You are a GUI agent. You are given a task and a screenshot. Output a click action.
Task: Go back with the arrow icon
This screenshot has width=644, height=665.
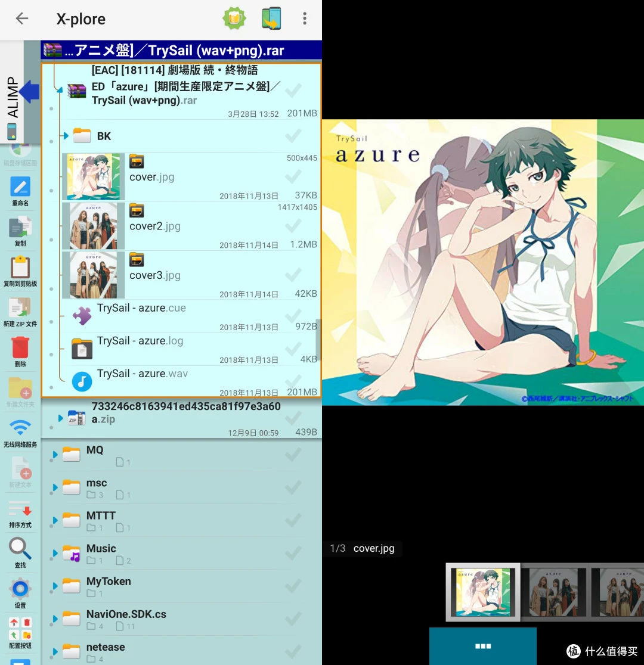tap(21, 18)
